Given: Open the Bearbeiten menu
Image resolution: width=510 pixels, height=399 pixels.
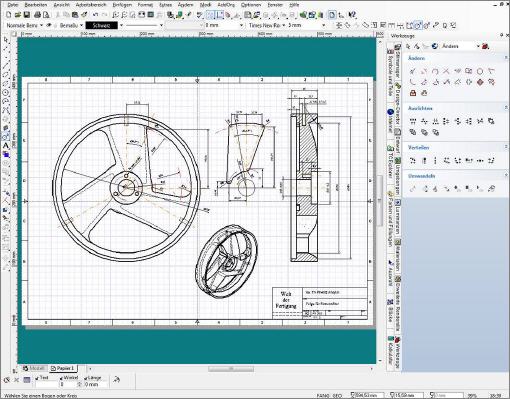Looking at the screenshot, I should pyautogui.click(x=36, y=5).
